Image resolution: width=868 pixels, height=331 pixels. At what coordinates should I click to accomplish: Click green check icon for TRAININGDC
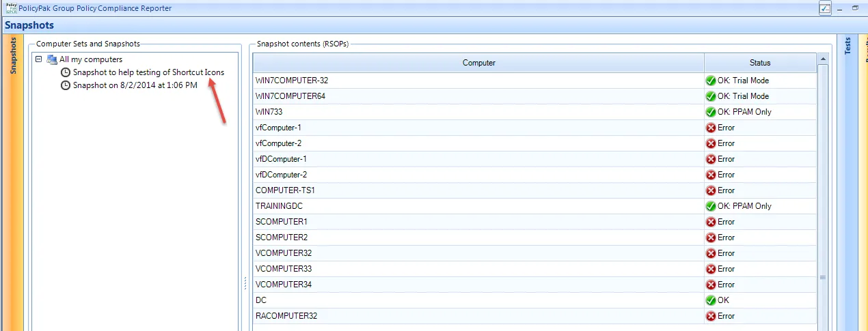click(711, 206)
